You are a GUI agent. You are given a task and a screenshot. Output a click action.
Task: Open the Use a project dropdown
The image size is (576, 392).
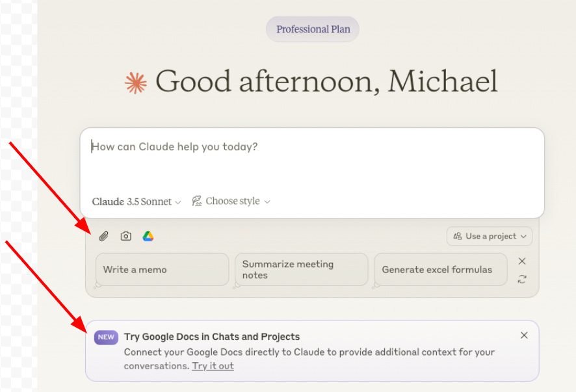[x=490, y=236]
